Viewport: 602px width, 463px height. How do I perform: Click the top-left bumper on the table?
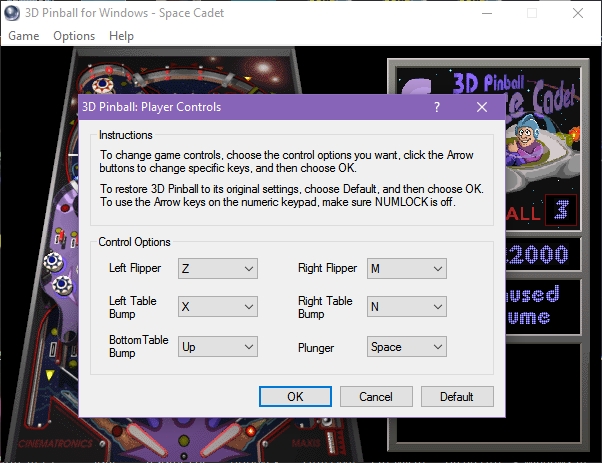pyautogui.click(x=103, y=84)
